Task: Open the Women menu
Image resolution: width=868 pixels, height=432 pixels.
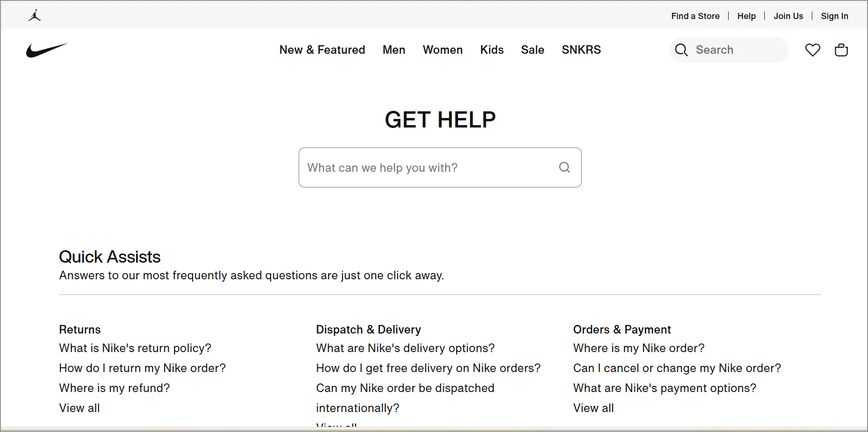Action: tap(443, 50)
